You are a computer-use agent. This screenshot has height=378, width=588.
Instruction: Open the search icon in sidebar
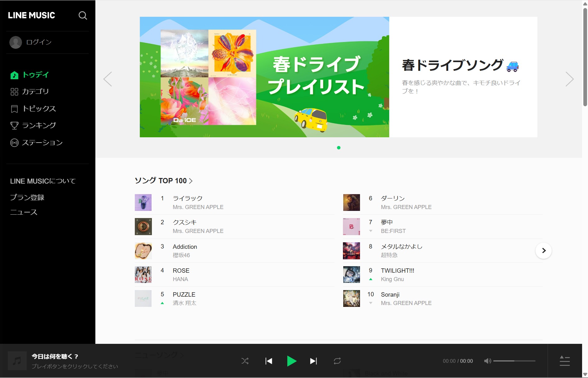[x=83, y=16]
